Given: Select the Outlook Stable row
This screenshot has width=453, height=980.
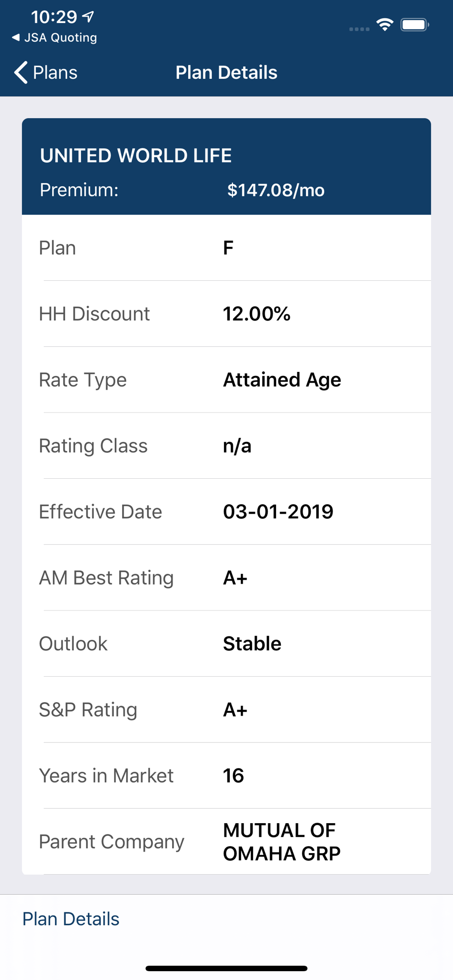Looking at the screenshot, I should (x=226, y=644).
